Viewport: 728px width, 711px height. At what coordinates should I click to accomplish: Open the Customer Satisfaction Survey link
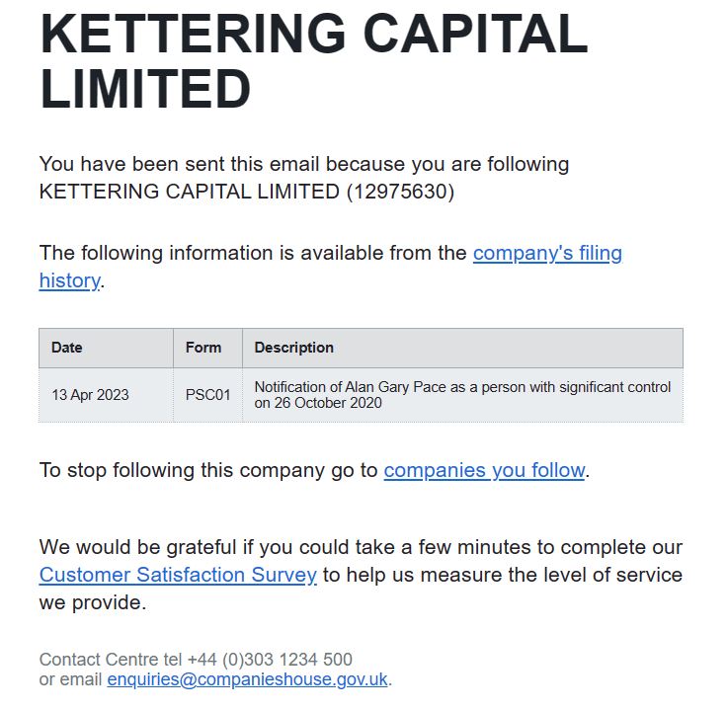coord(178,575)
